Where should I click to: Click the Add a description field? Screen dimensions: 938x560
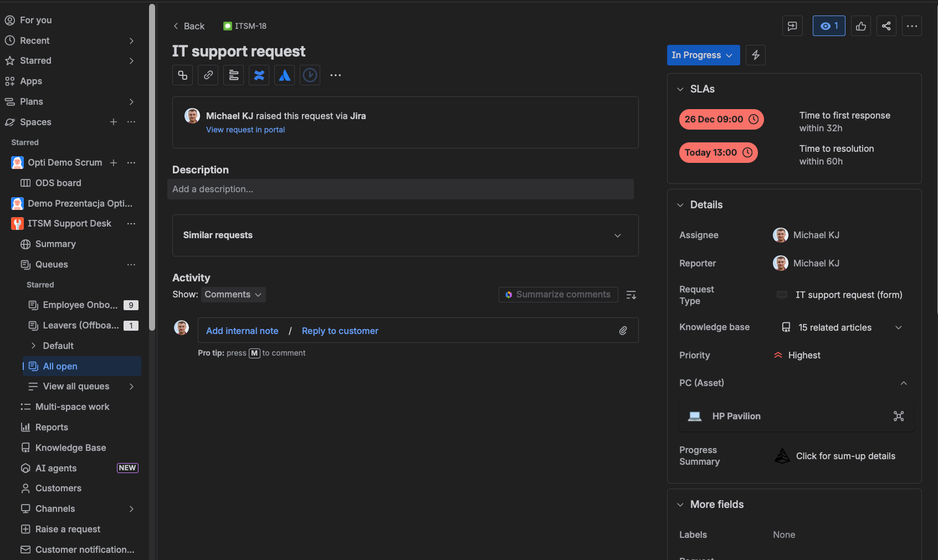click(x=400, y=189)
